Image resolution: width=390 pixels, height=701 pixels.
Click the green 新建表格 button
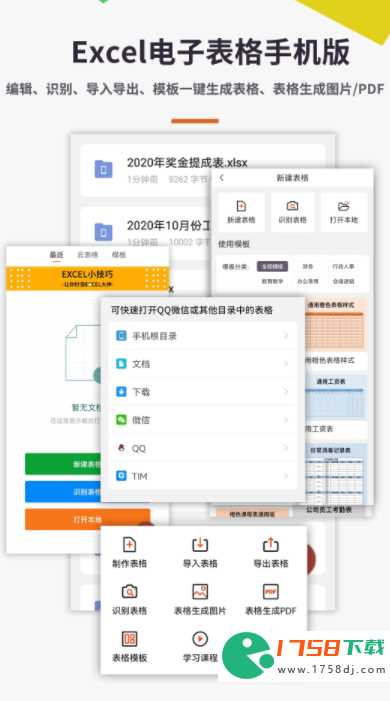(63, 464)
